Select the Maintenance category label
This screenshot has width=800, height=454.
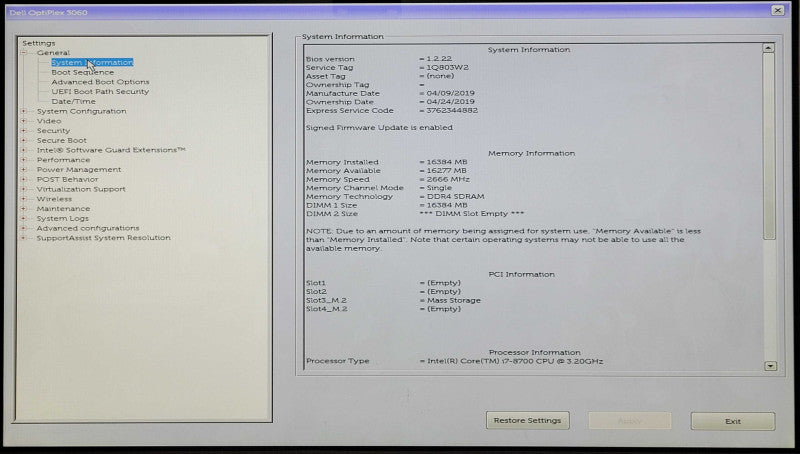coord(63,209)
